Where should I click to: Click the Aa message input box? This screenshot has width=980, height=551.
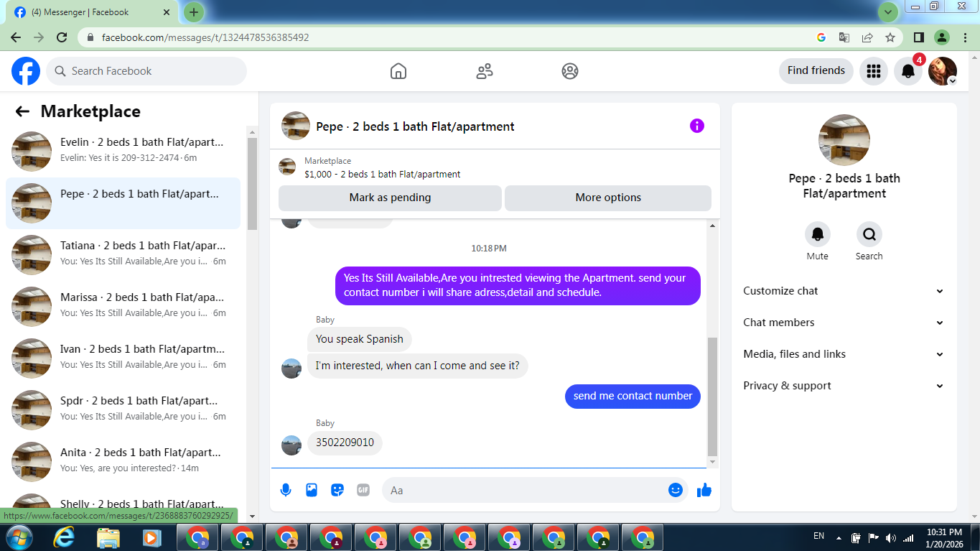click(535, 490)
